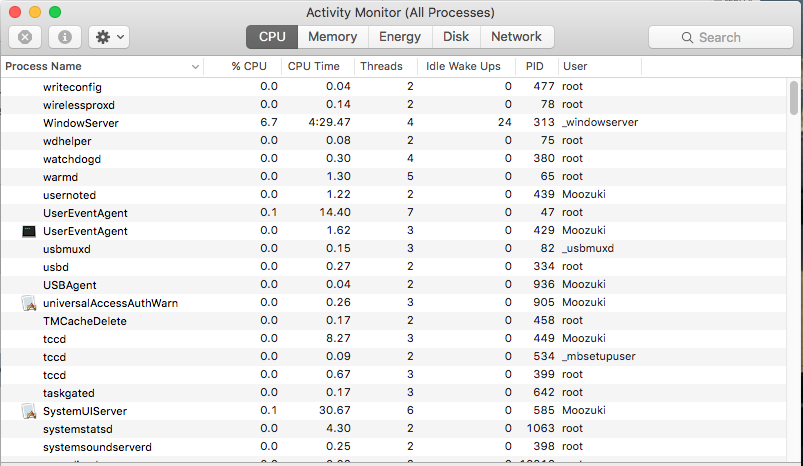Switch to the Memory tab

tap(332, 37)
